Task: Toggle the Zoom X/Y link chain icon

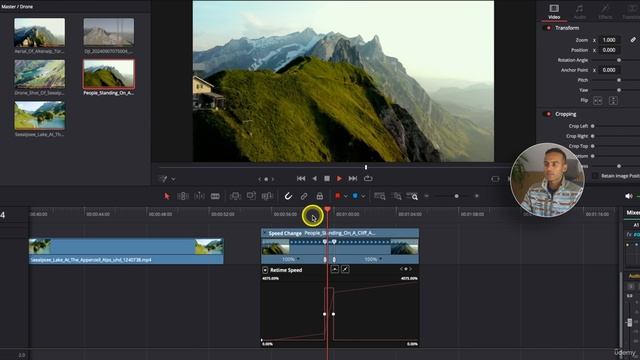Action: point(633,40)
